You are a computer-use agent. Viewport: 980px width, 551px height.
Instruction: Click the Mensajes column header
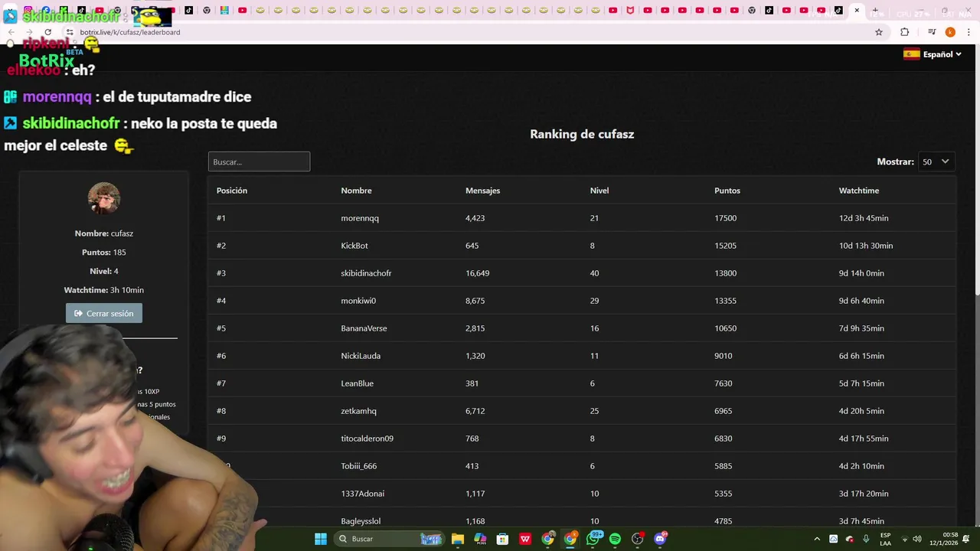tap(482, 191)
